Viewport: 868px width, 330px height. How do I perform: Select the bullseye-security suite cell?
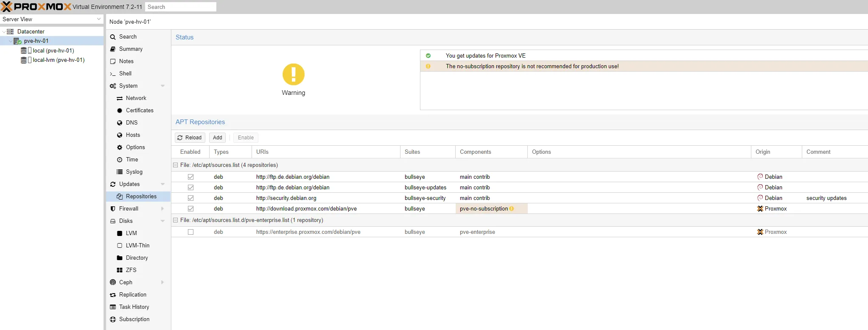click(428, 198)
